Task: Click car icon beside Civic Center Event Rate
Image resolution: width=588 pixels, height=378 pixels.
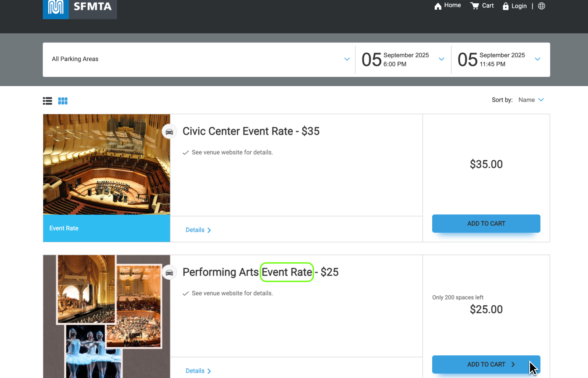Action: coord(169,132)
